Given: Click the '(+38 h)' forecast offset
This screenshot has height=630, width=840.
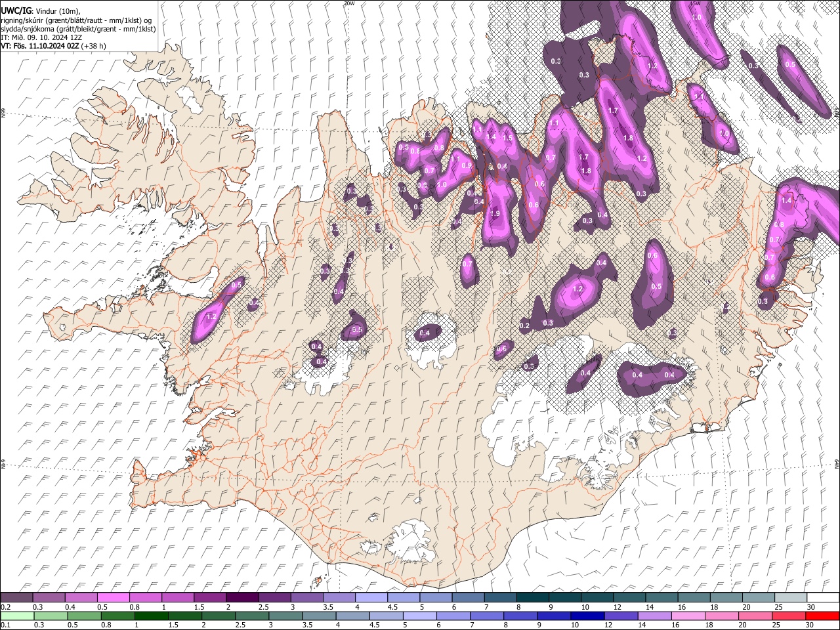Looking at the screenshot, I should [x=94, y=46].
